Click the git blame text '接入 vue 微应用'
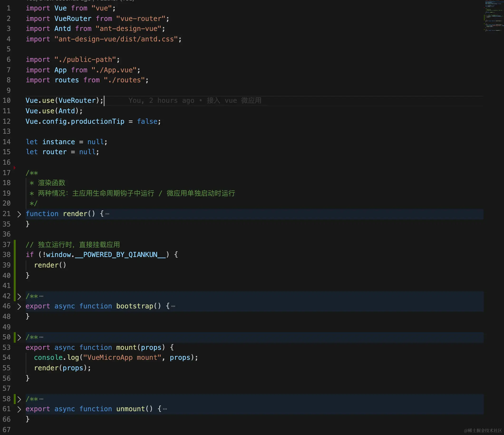504x435 pixels. coord(233,100)
